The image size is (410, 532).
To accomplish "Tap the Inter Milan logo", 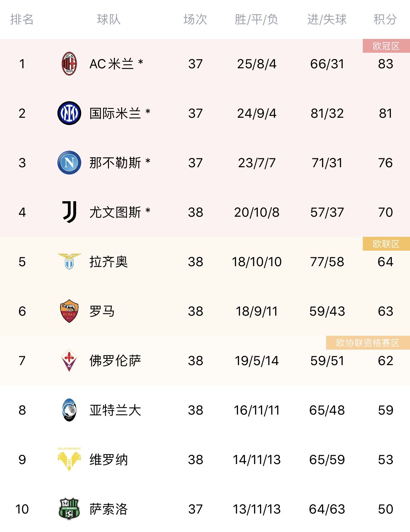I will coord(69,113).
